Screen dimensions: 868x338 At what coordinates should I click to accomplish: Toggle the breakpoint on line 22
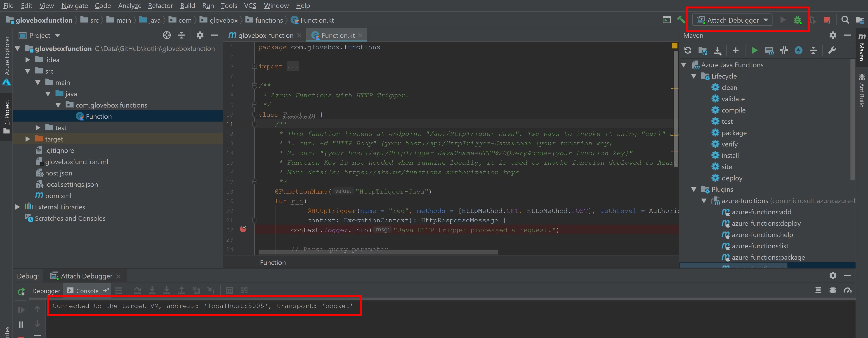(x=243, y=229)
